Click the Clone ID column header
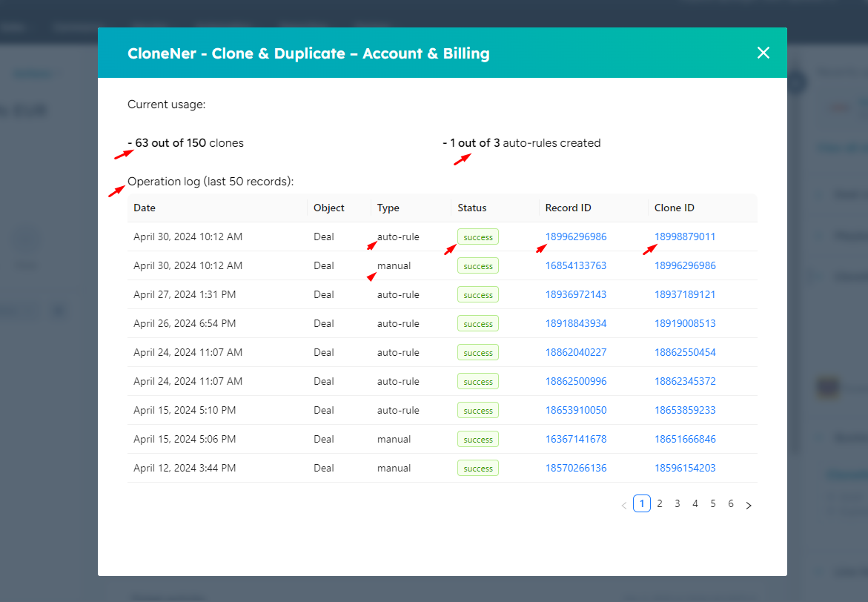Viewport: 868px width, 602px height. (x=674, y=208)
